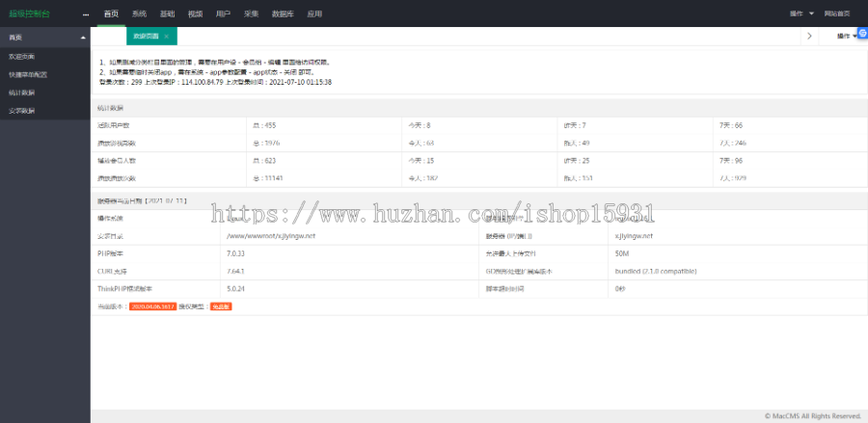
Task: Click the 今天：8 statistics cell
Action: pos(480,125)
